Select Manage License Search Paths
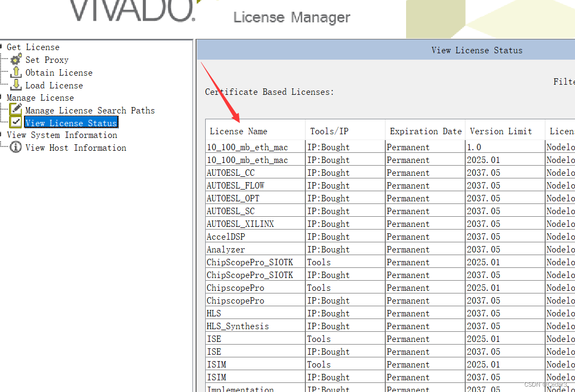575x392 pixels. click(90, 110)
